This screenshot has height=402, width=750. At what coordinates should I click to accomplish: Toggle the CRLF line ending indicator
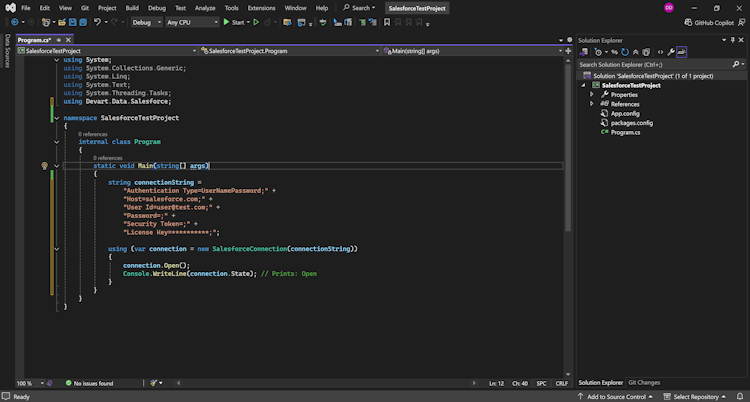[561, 383]
